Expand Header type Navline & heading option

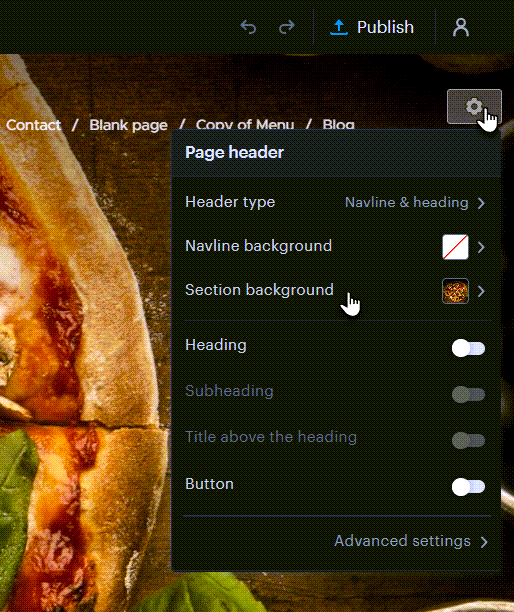click(x=414, y=202)
